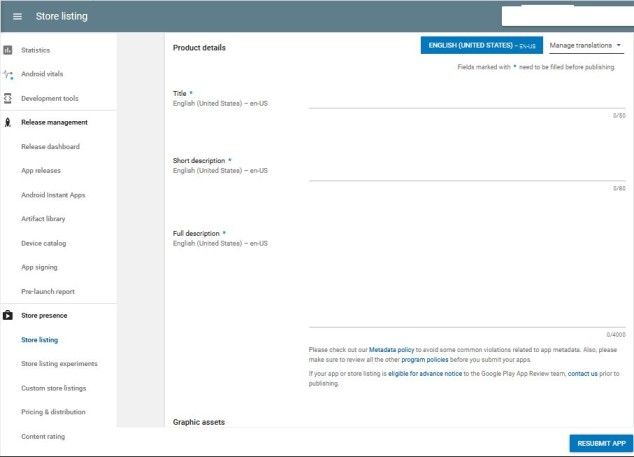634x457 pixels.
Task: Open Pre-launch report
Action: (48, 291)
